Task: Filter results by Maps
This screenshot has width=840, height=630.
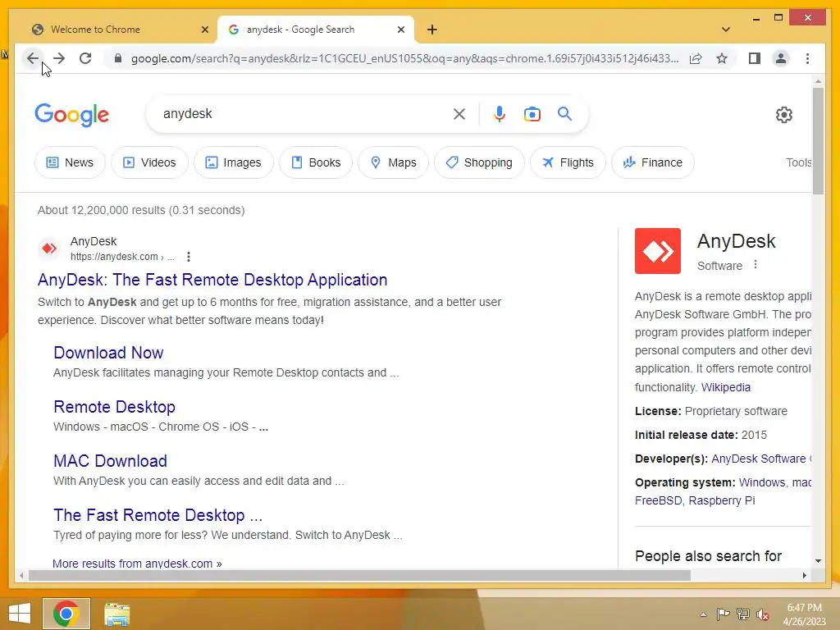Action: (393, 162)
